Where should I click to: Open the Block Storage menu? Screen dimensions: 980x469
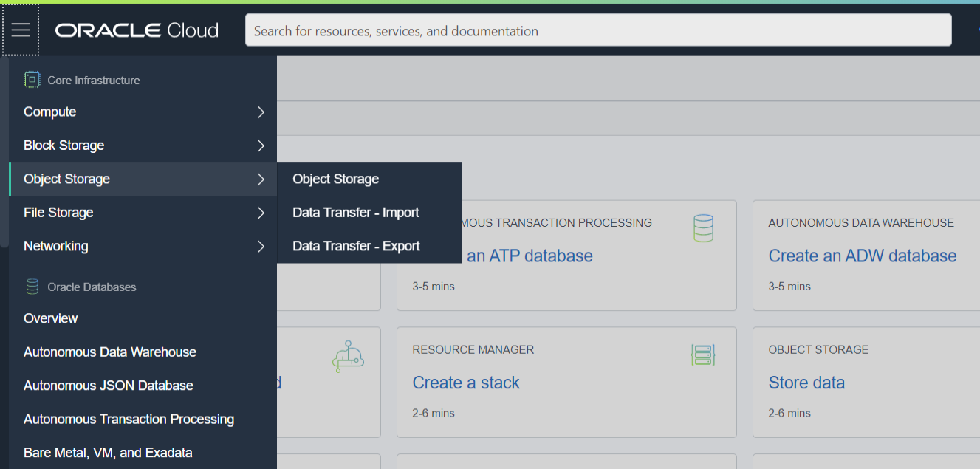click(143, 146)
